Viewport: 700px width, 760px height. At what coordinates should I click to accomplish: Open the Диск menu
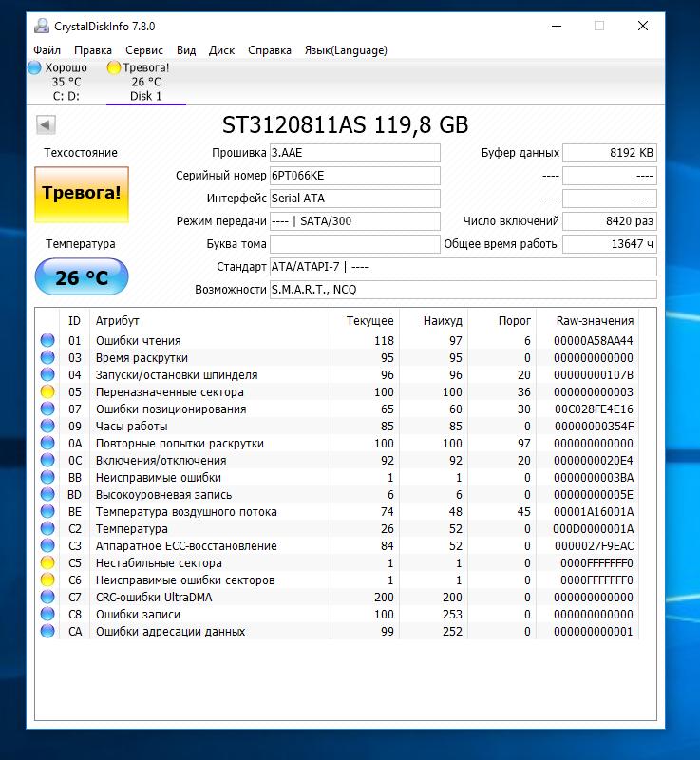click(221, 50)
